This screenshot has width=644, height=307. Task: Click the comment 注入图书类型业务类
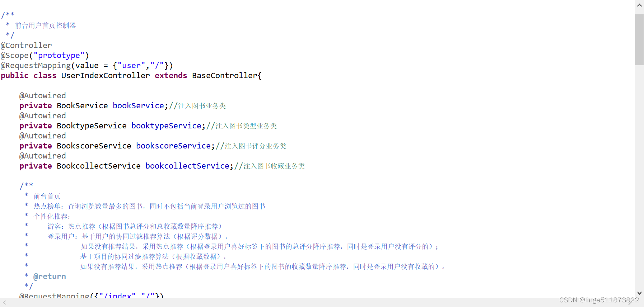point(246,126)
